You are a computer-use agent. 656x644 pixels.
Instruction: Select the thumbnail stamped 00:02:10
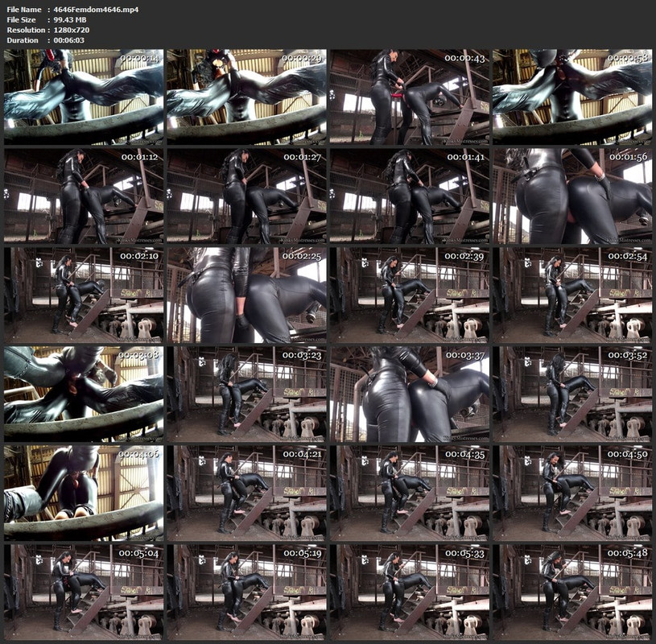click(x=84, y=295)
